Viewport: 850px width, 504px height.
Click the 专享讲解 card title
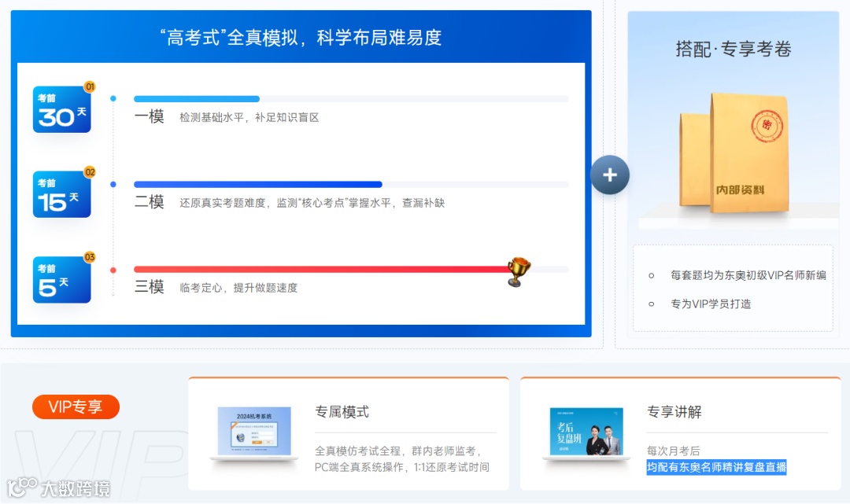674,412
